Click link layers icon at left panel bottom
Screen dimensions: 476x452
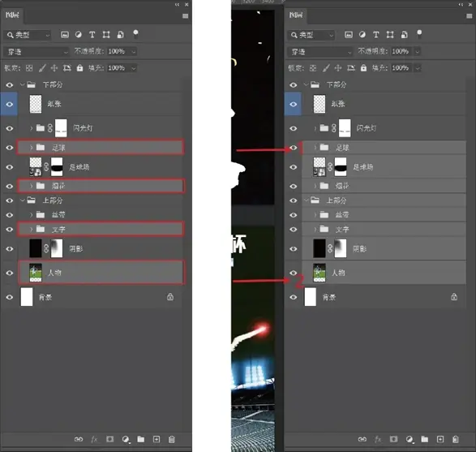(x=79, y=439)
